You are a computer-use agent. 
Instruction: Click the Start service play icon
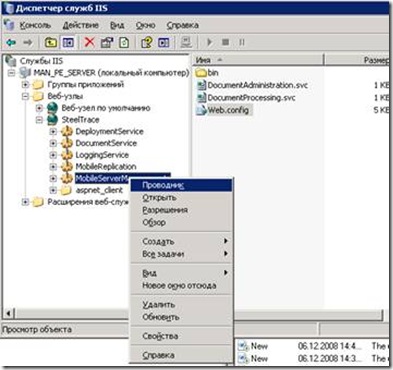tap(210, 42)
